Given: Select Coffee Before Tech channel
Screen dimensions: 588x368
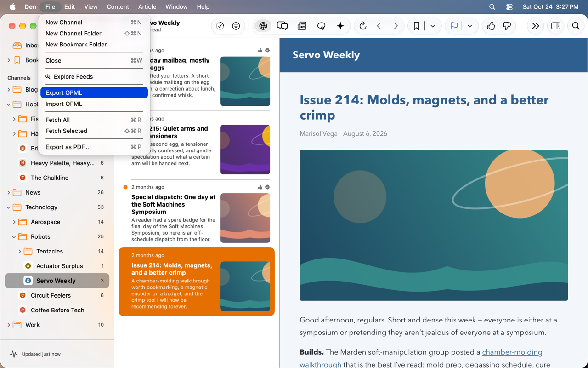Looking at the screenshot, I should 57,310.
